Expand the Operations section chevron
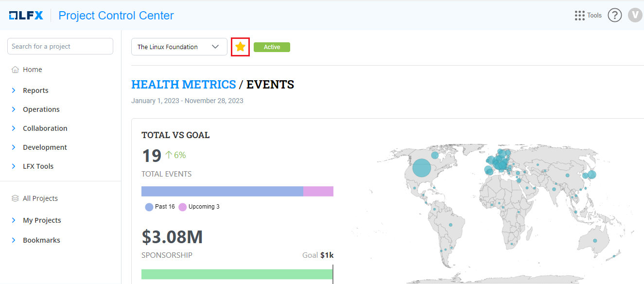This screenshot has height=284, width=644. pos(14,109)
